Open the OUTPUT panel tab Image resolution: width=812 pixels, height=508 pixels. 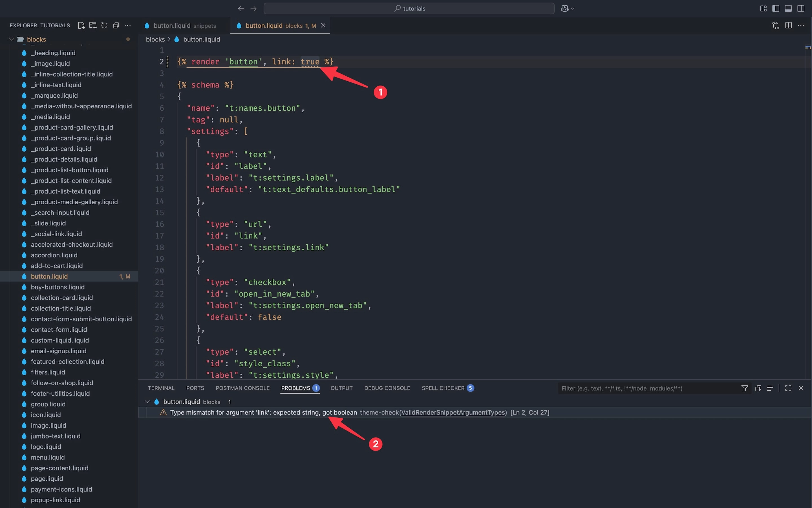pos(342,388)
